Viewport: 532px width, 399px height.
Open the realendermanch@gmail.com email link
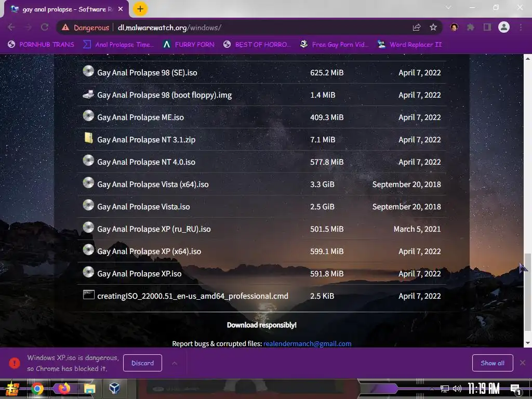coord(308,344)
